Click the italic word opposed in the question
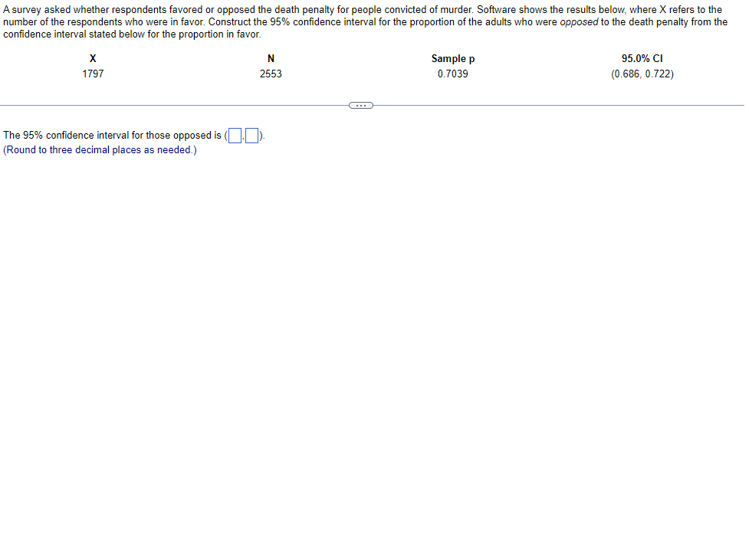This screenshot has height=560, width=749. click(579, 22)
